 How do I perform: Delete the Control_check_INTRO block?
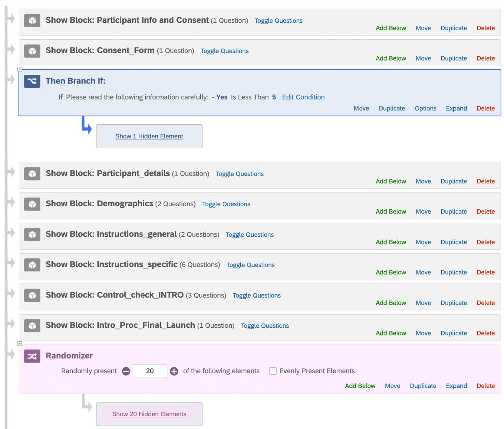pos(486,303)
